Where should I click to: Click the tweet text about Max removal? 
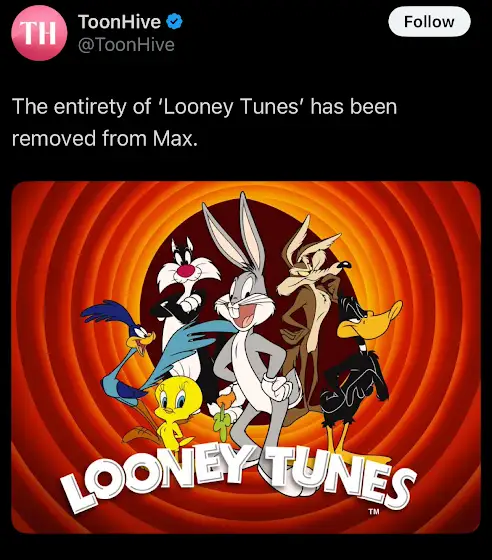204,122
